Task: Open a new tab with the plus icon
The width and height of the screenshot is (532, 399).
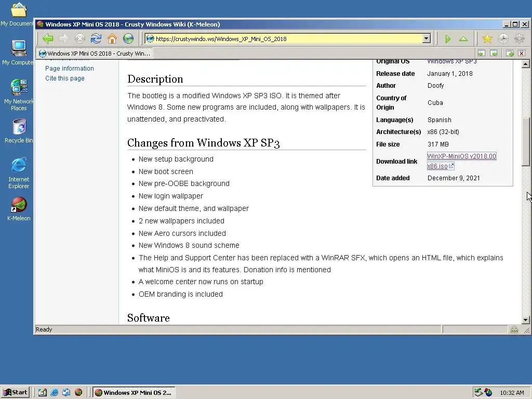Action: (510, 53)
